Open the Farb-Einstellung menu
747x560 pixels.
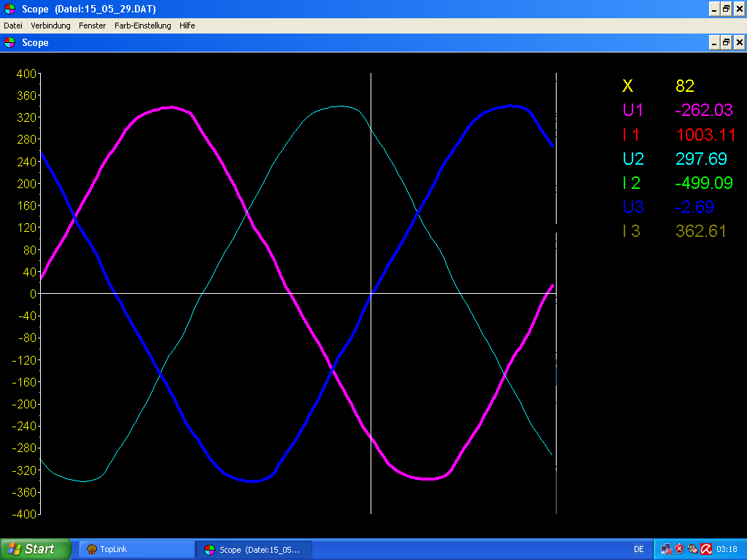pos(142,26)
